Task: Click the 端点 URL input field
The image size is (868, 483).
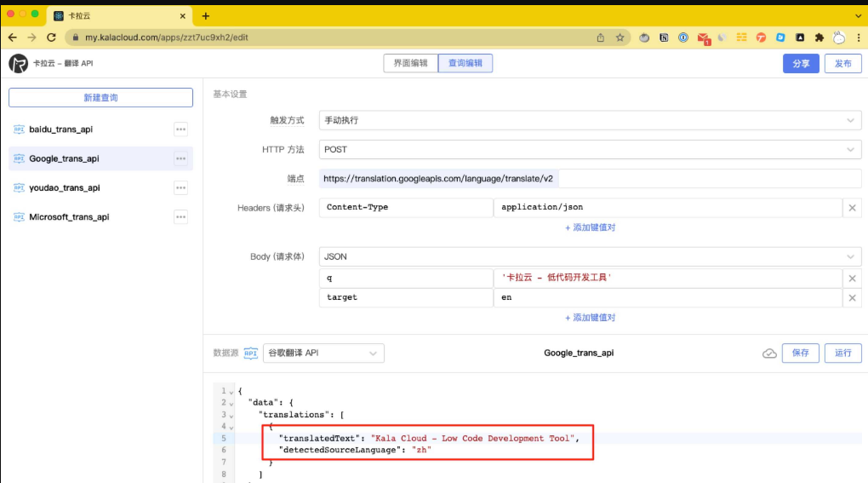Action: (590, 178)
